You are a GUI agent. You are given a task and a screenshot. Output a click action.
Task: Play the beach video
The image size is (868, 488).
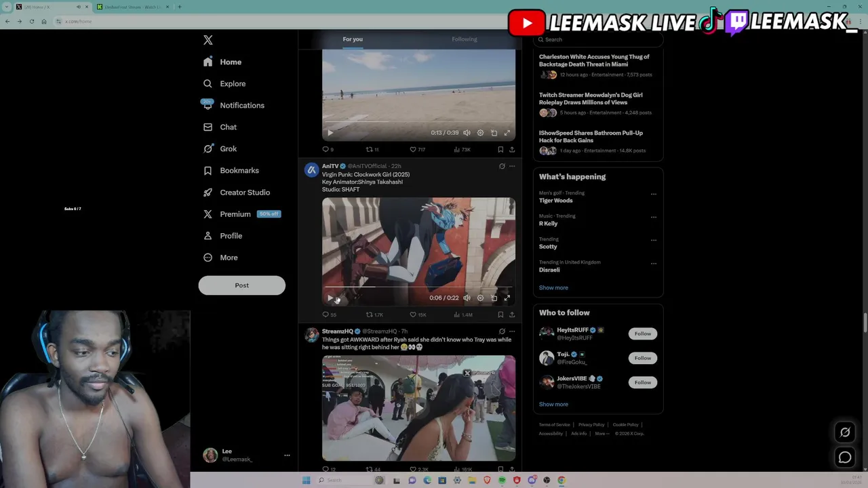(330, 133)
